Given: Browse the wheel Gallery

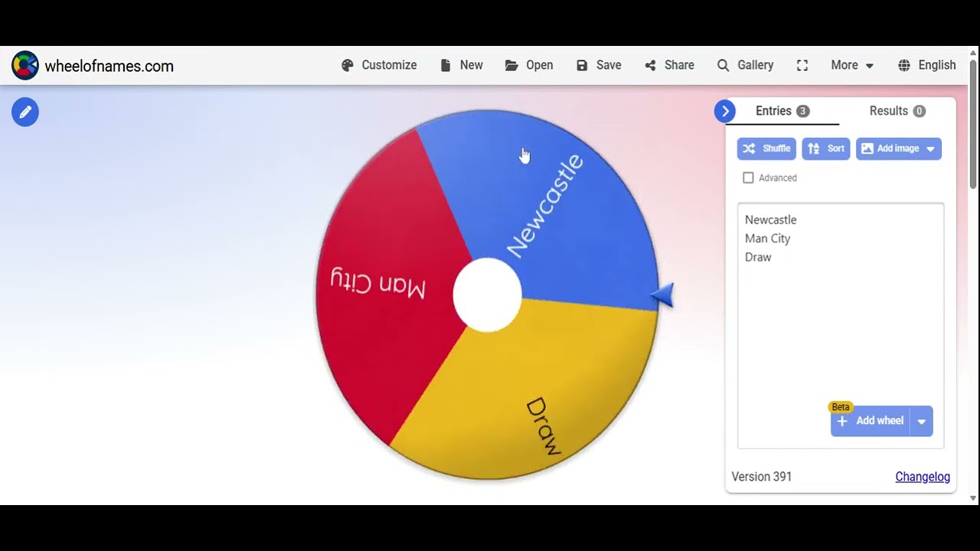Looking at the screenshot, I should point(745,66).
